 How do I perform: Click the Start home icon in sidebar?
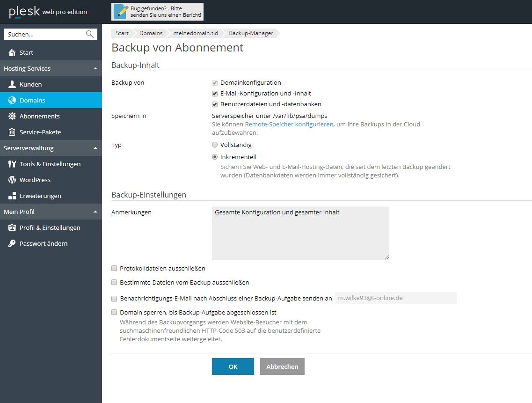[12, 52]
